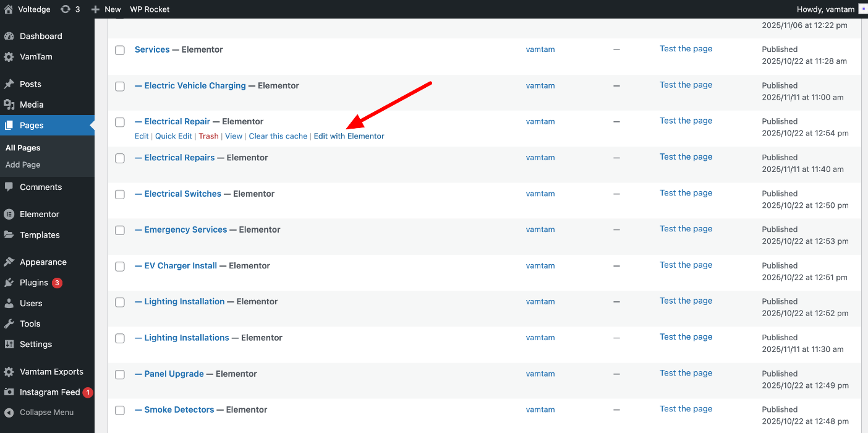Click the date 2025/10/22 at 12:48 pm
The image size is (868, 433).
[805, 421]
